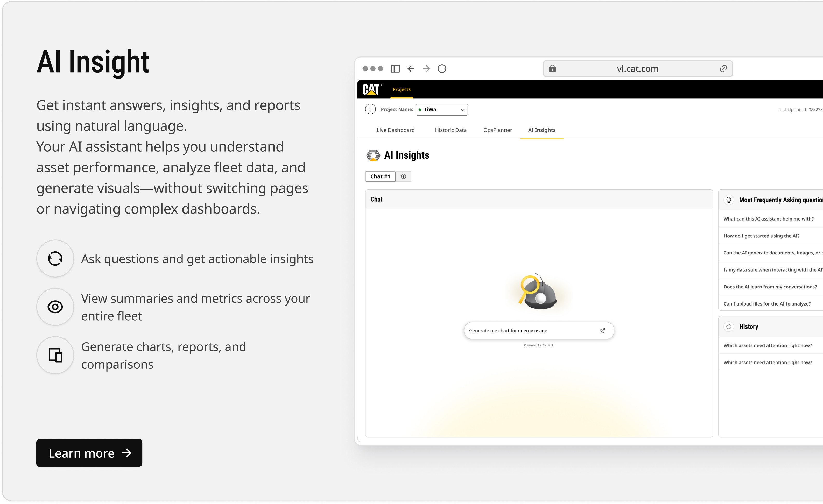This screenshot has height=504, width=823.
Task: Click the energy usage chat input field
Action: click(x=531, y=331)
